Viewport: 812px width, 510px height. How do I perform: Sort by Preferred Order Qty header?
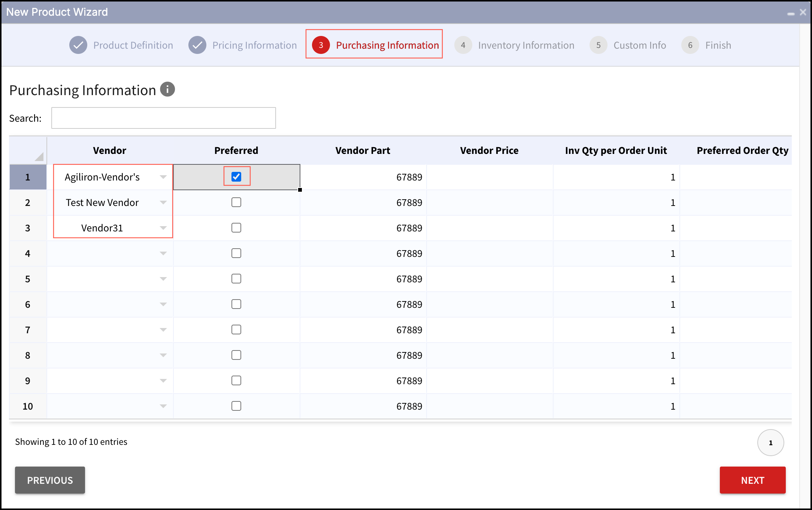click(742, 151)
